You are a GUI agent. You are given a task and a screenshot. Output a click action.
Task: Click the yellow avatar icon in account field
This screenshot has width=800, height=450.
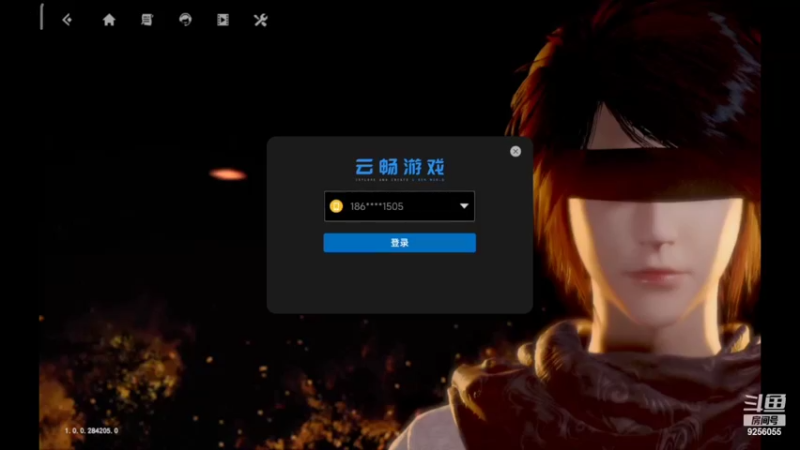click(336, 206)
